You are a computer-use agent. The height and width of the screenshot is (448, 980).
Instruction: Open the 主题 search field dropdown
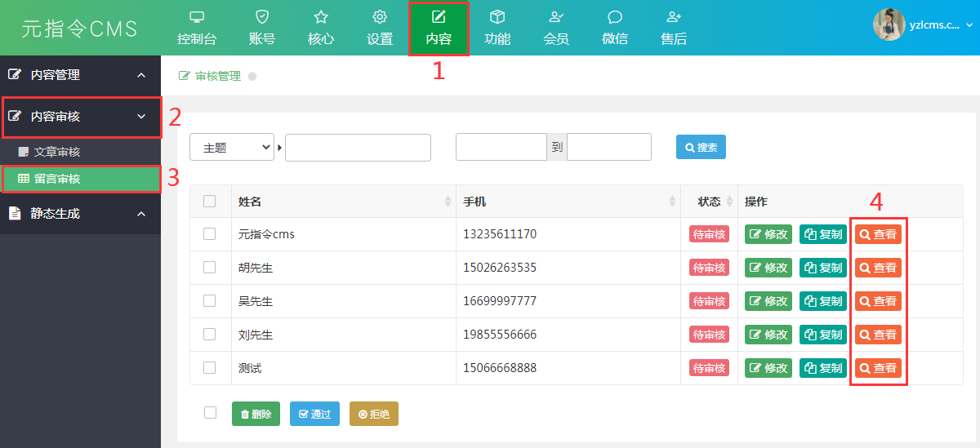(232, 148)
